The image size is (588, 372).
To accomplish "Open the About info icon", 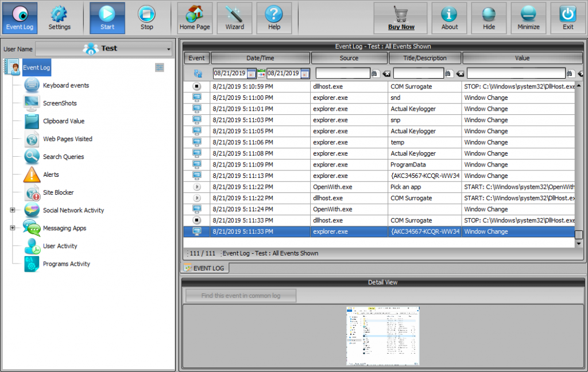I will (x=449, y=18).
